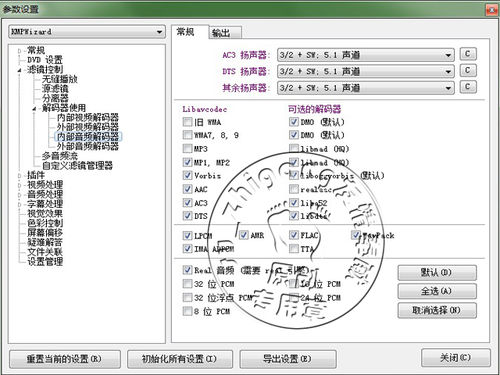This screenshot has height=375, width=500.
Task: Select DVD 设置 in the tree
Action: [x=45, y=60]
